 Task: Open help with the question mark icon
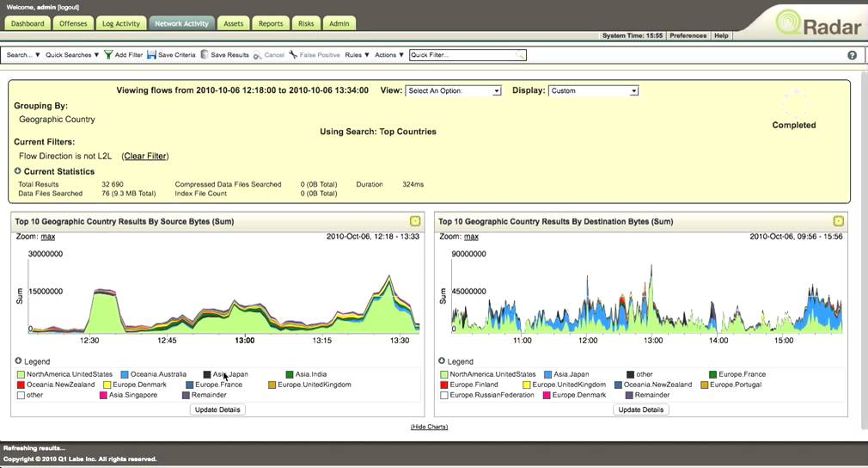pyautogui.click(x=852, y=55)
